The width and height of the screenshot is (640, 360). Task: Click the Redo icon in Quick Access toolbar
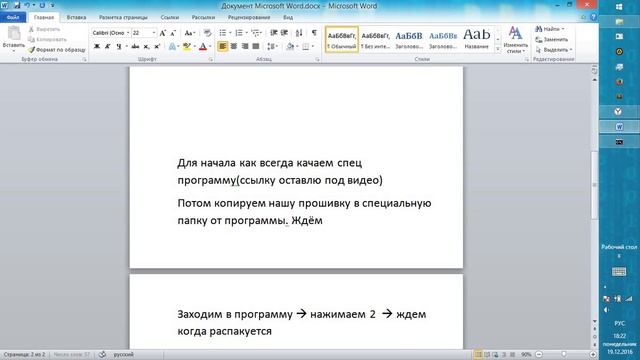tap(42, 5)
